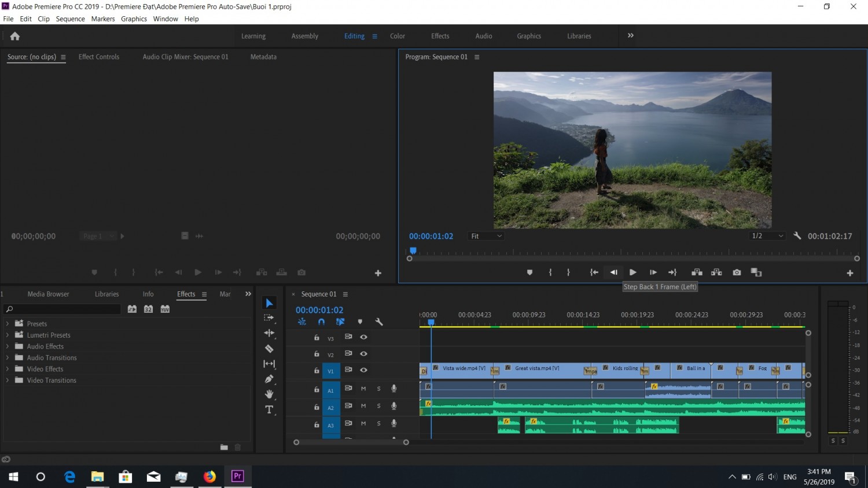This screenshot has width=868, height=488.
Task: Show more workspaces with double chevron
Action: pos(631,36)
